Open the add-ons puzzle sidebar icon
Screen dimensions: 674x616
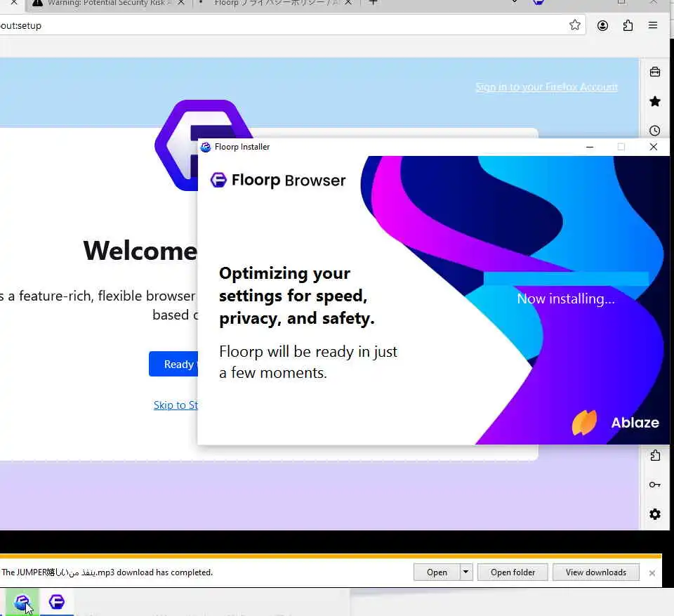pyautogui.click(x=654, y=455)
